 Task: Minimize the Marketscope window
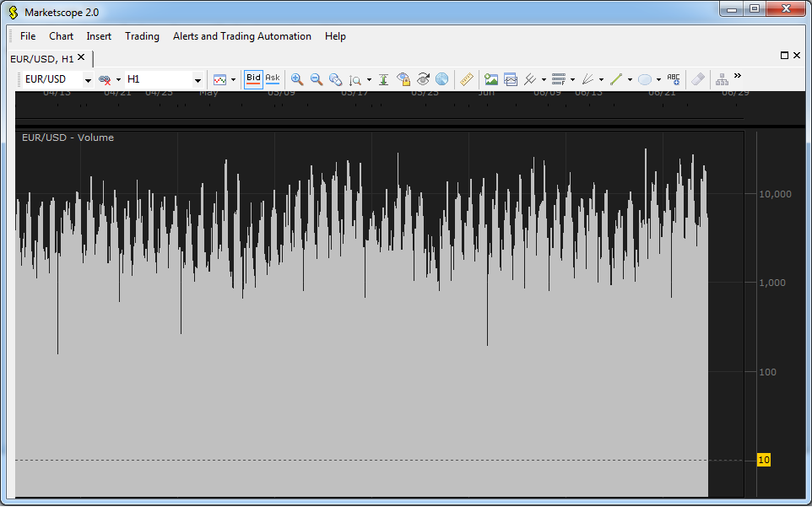[x=732, y=8]
